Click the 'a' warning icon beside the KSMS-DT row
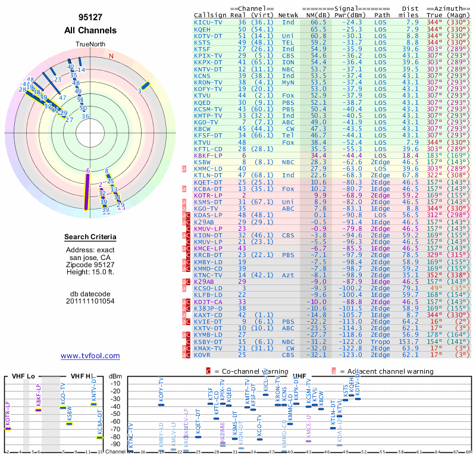The width and height of the screenshot is (476, 457). tap(184, 202)
